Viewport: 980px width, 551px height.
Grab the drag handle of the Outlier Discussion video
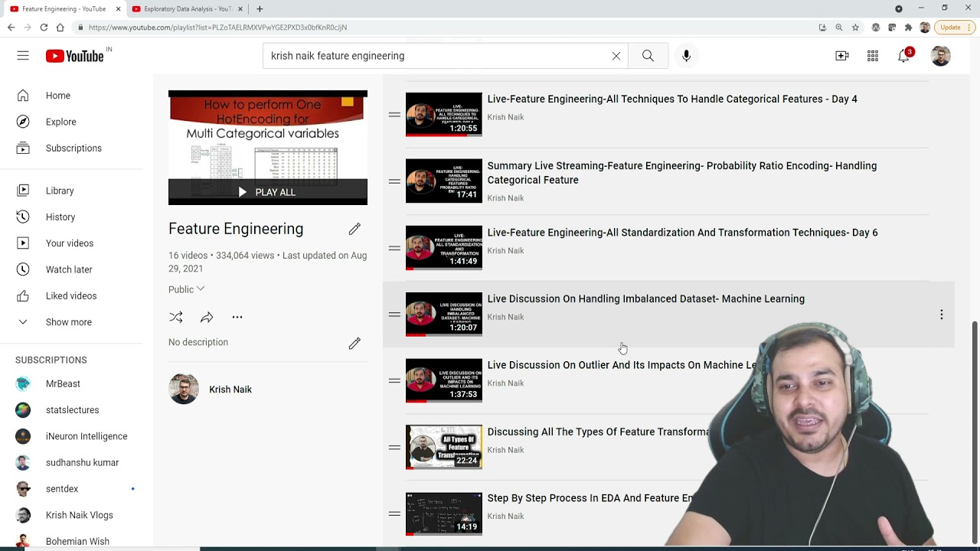[394, 381]
